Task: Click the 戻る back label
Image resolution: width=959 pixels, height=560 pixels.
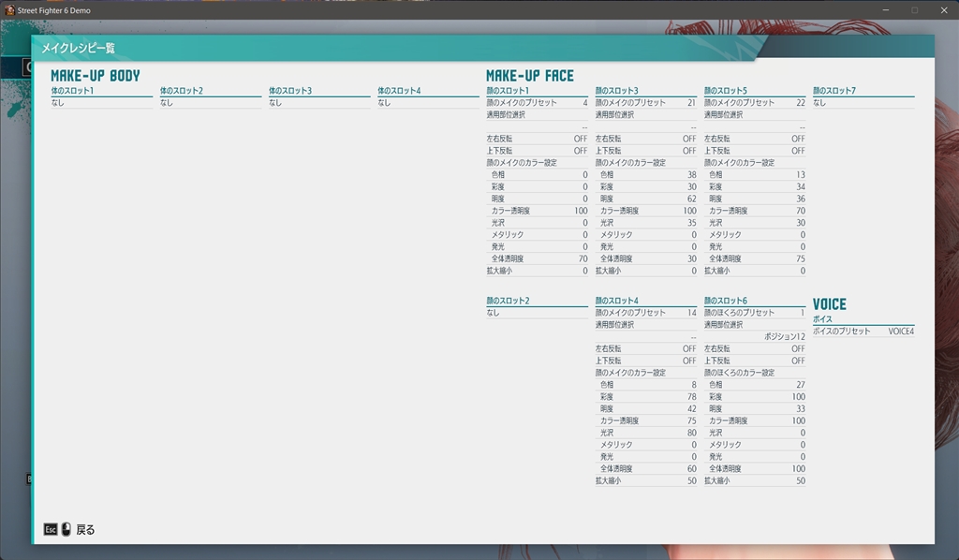Action: pyautogui.click(x=85, y=530)
